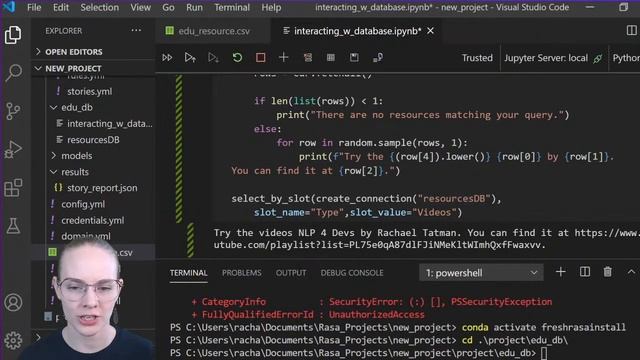Click the select_by_slot code line in cell

coord(366,199)
